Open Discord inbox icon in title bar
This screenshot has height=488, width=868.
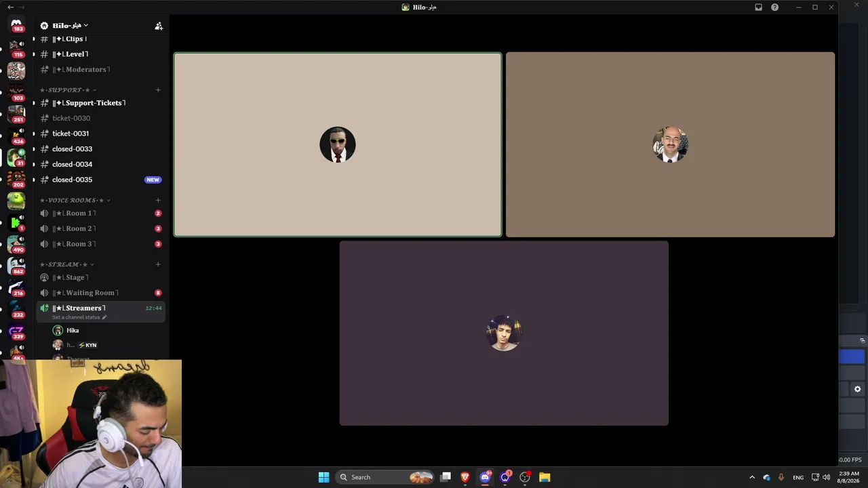click(758, 7)
